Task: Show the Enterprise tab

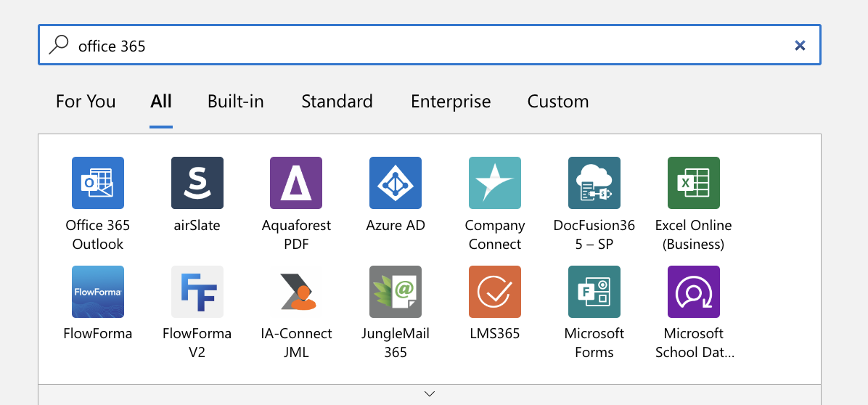Action: [x=451, y=102]
